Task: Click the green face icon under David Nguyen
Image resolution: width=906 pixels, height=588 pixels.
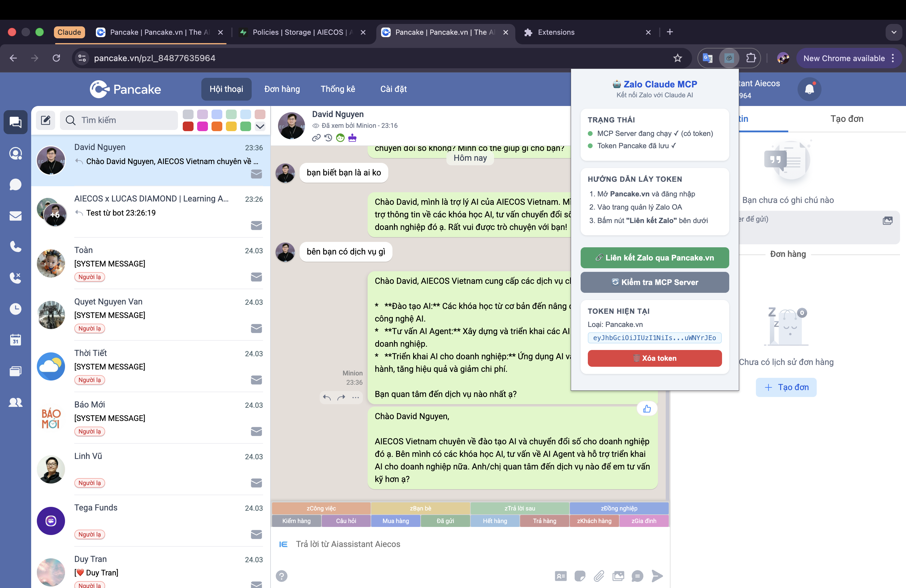Action: 340,138
